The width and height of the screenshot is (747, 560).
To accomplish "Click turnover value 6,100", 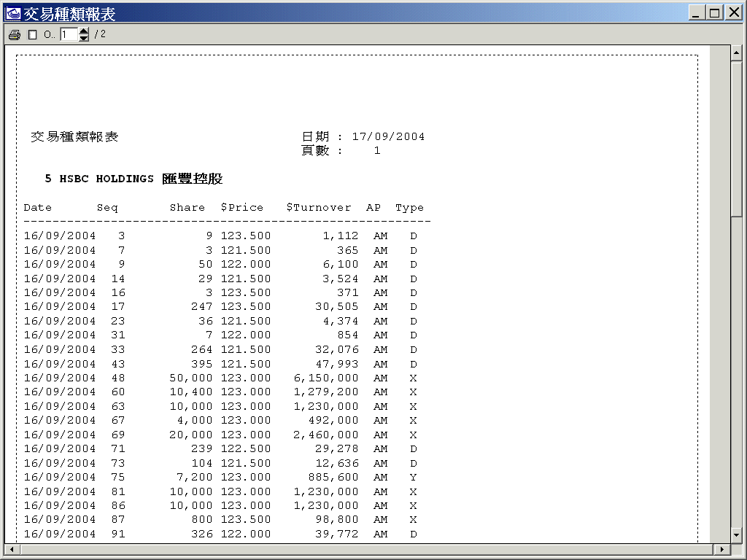I will coord(341,264).
